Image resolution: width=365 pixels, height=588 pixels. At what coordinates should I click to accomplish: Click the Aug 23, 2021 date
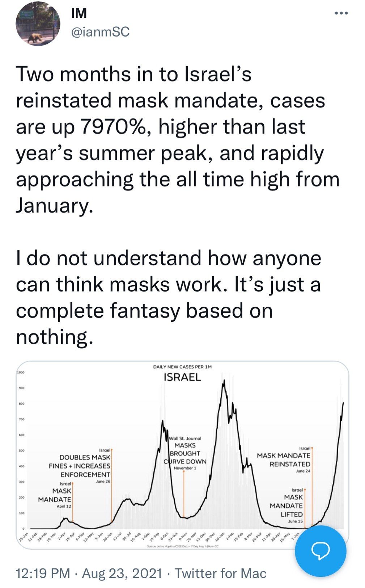(122, 573)
